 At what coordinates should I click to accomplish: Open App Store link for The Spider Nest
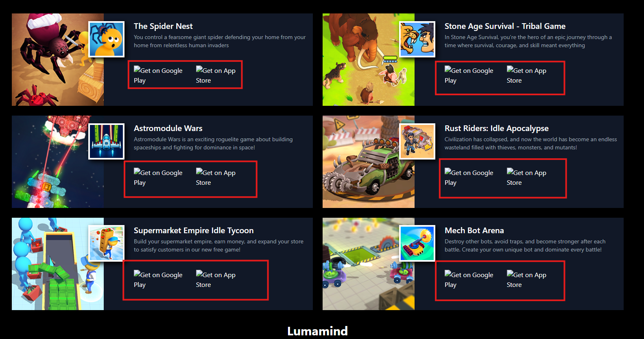click(216, 75)
